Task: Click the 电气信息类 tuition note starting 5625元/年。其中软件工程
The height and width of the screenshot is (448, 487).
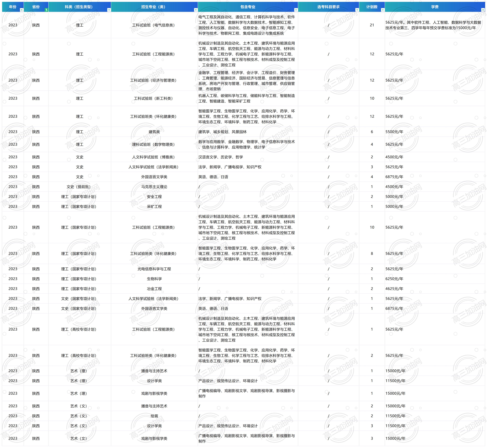Action: point(435,25)
